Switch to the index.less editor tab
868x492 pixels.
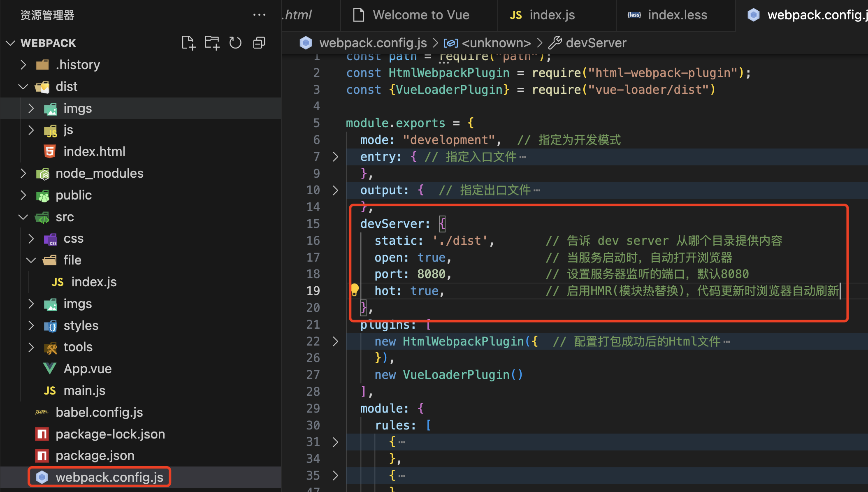tap(675, 15)
